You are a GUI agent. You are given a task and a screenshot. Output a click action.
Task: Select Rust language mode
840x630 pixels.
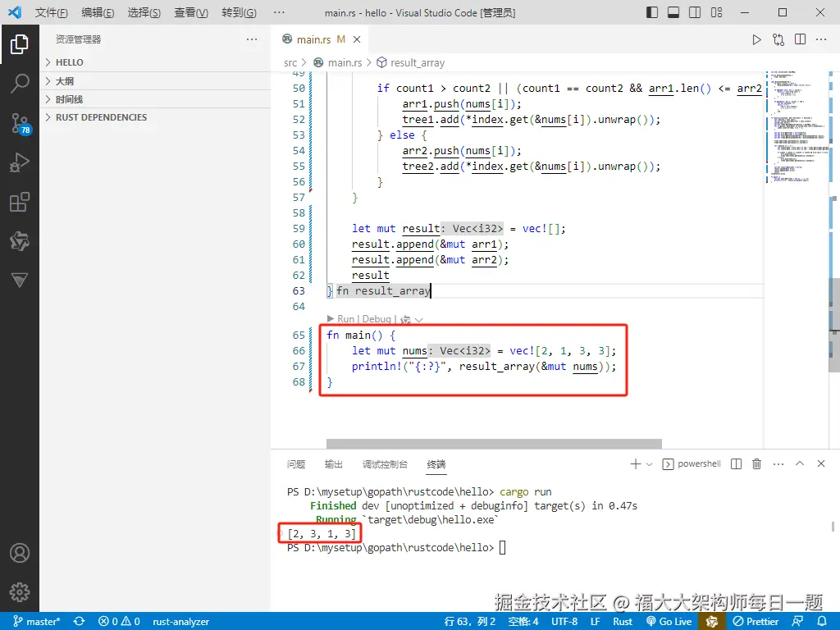pos(623,622)
